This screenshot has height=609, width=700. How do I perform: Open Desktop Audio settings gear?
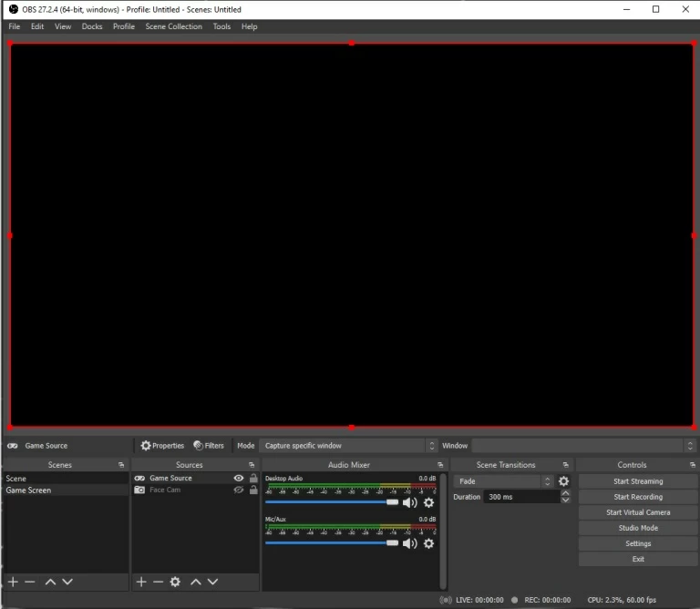point(428,502)
